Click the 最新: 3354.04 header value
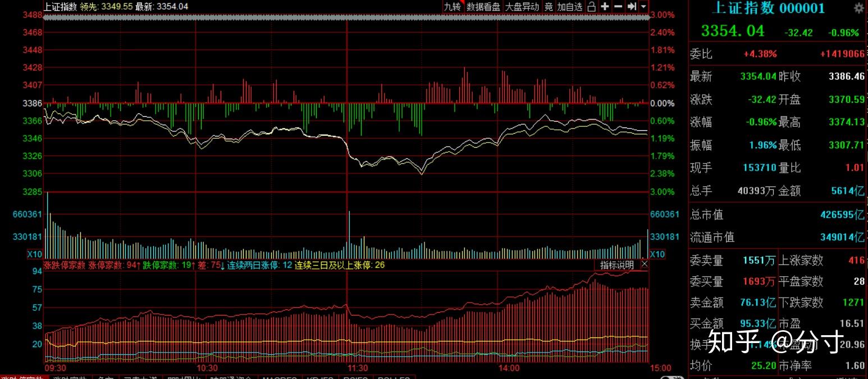This screenshot has height=379, width=868. click(x=162, y=7)
